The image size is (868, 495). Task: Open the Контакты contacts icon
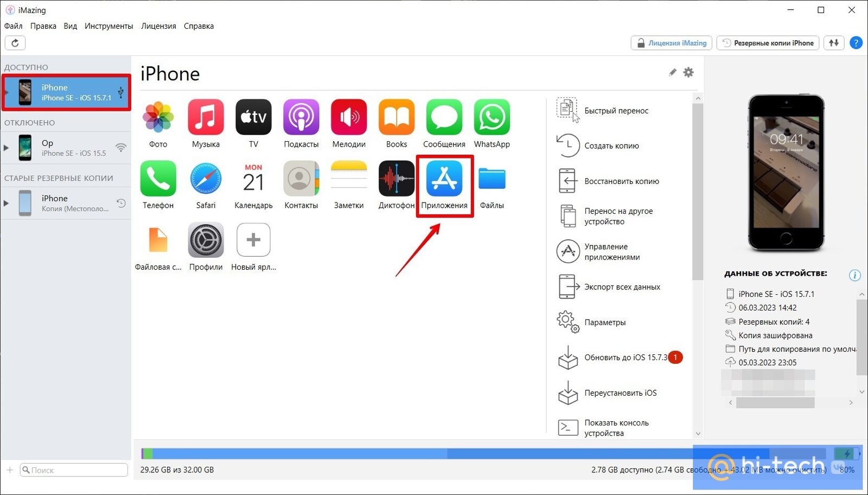click(301, 178)
